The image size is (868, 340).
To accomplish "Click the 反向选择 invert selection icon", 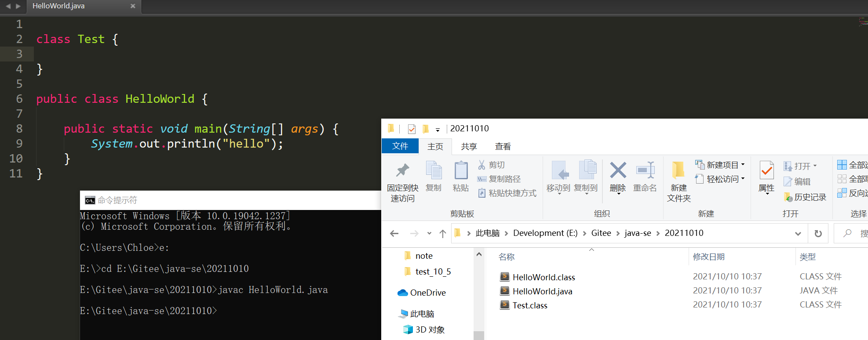I will (842, 193).
